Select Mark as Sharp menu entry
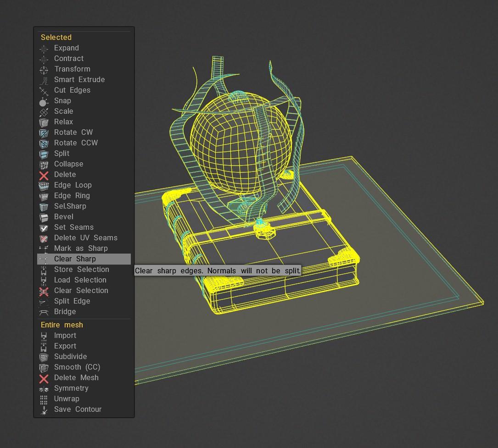 [81, 249]
